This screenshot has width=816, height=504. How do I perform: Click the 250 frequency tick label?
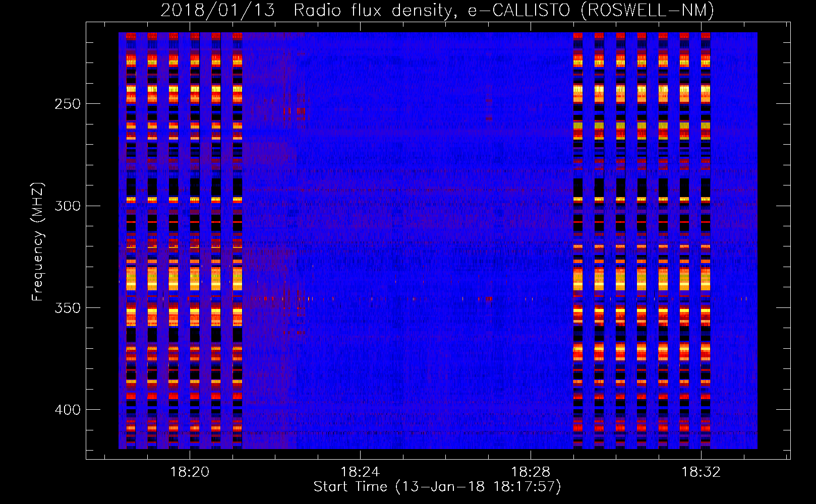(x=68, y=104)
